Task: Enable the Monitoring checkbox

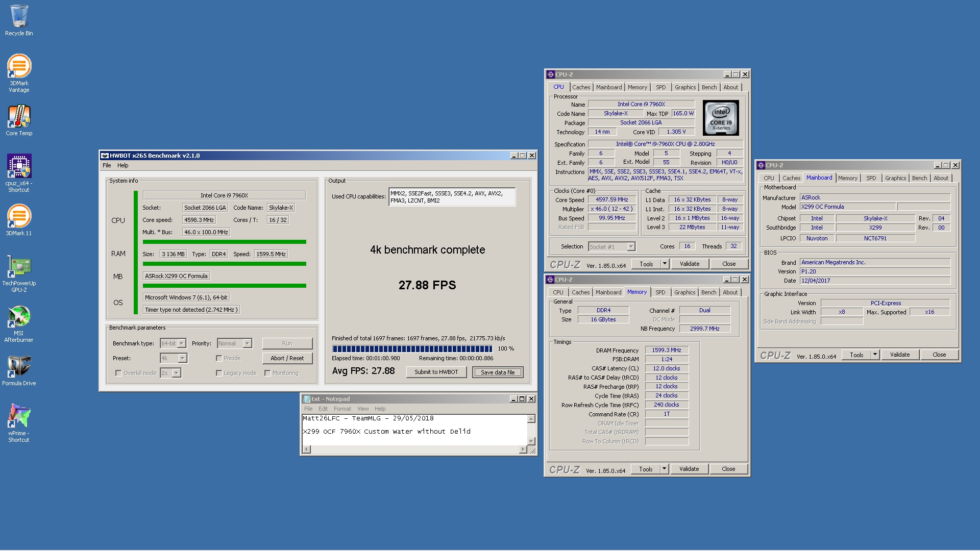Action: [x=267, y=373]
